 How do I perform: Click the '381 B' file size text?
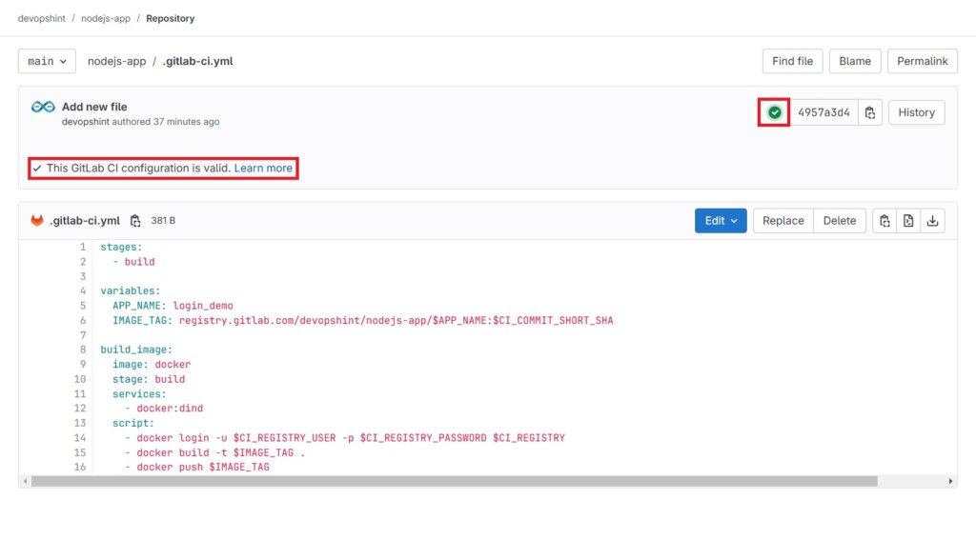pyautogui.click(x=163, y=221)
